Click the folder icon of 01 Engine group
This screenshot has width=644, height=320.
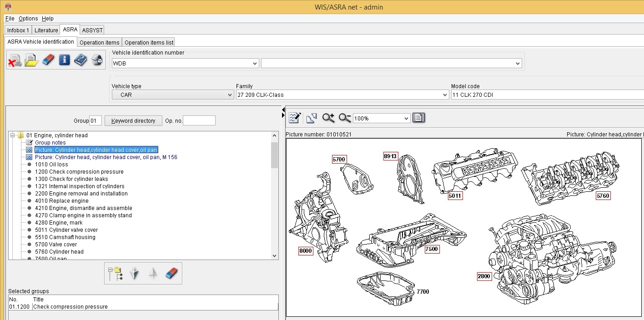(x=20, y=135)
